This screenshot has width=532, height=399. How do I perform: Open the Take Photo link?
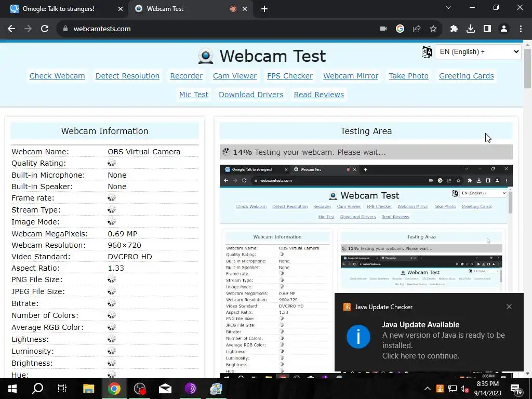[x=408, y=76]
